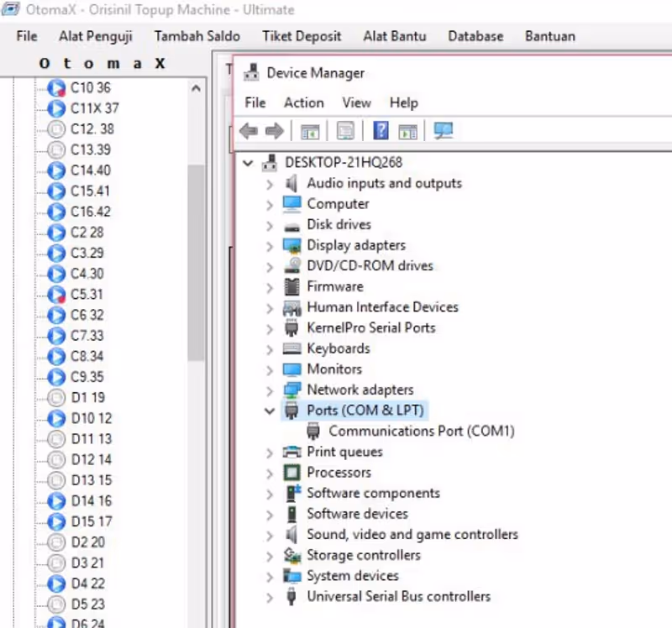
Task: Click the blue Help question mark icon
Action: (x=380, y=130)
